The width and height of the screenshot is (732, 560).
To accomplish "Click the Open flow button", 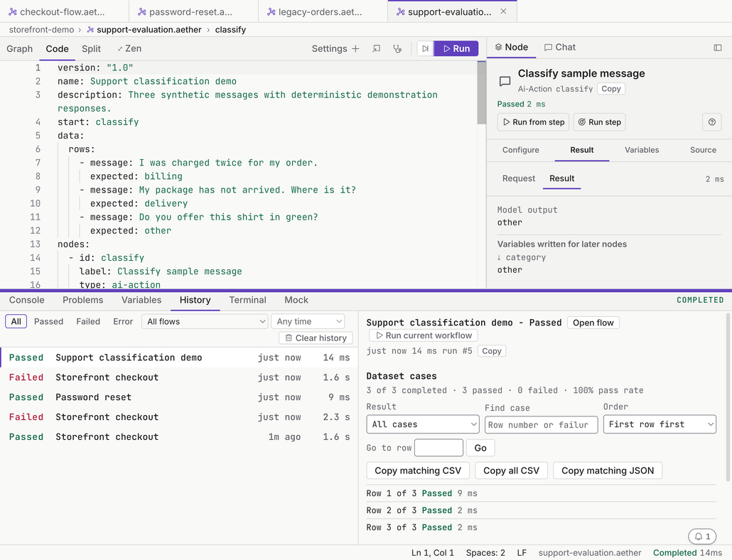I will pyautogui.click(x=593, y=323).
